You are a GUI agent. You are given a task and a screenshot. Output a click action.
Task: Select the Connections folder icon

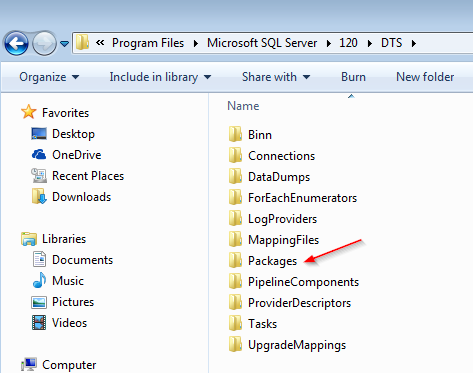235,155
